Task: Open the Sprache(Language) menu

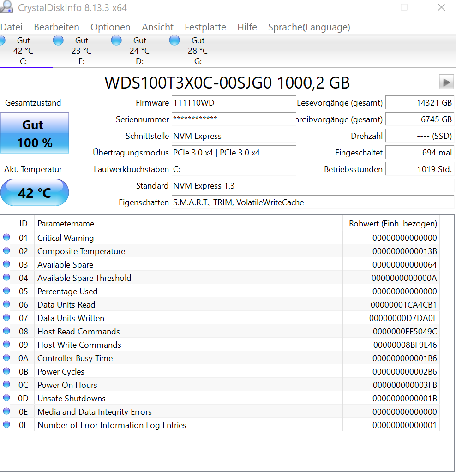Action: [309, 27]
